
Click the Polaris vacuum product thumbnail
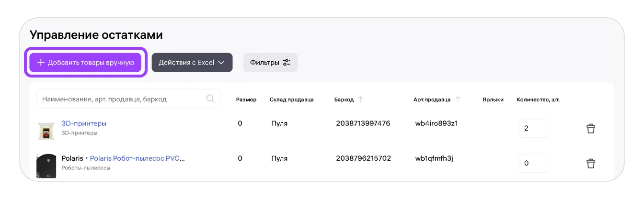[46, 166]
